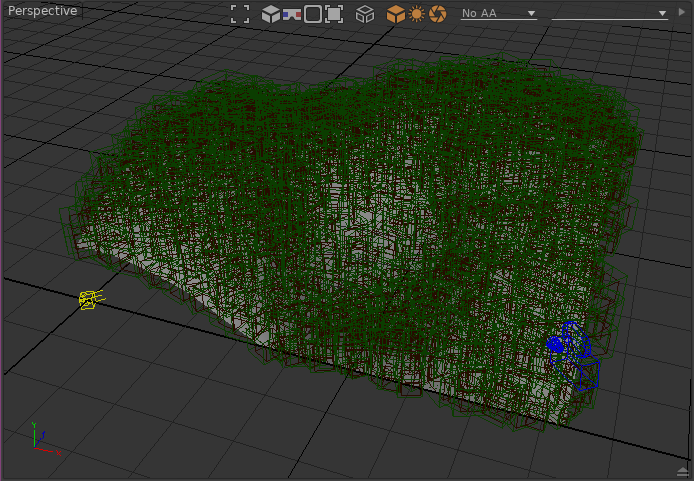Click the fit-to-view brackets icon
This screenshot has width=694, height=481.
point(240,14)
